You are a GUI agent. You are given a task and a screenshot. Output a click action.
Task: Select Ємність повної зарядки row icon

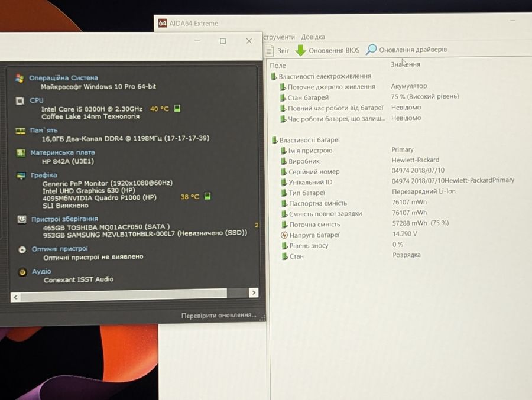(284, 214)
